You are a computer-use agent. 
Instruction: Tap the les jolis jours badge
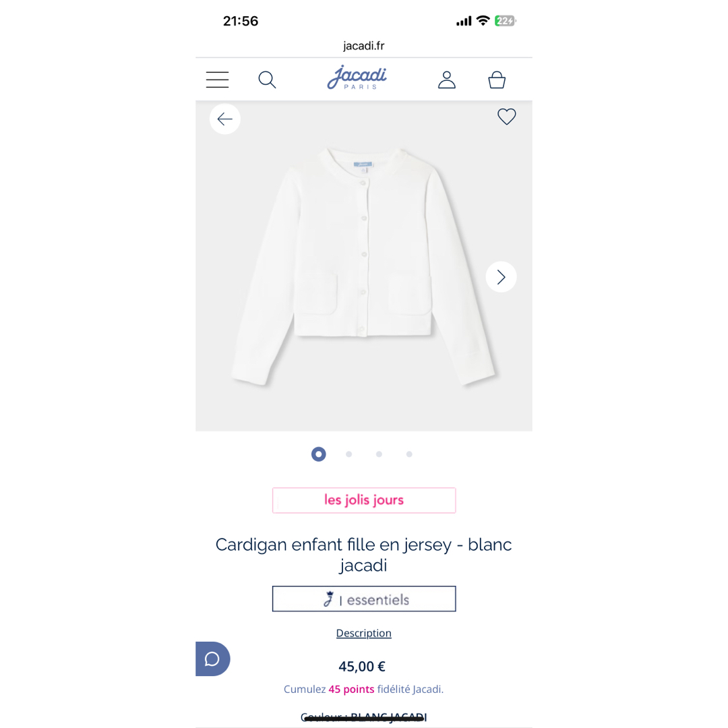[364, 500]
